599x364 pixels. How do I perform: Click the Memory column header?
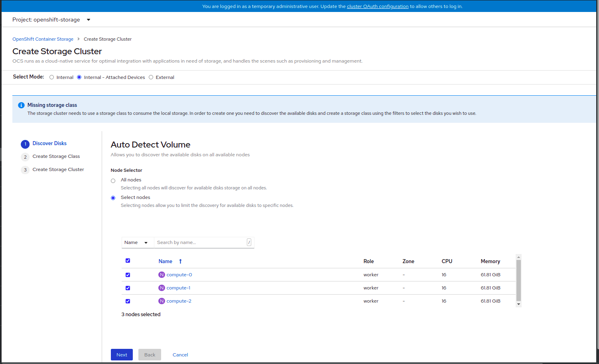490,262
